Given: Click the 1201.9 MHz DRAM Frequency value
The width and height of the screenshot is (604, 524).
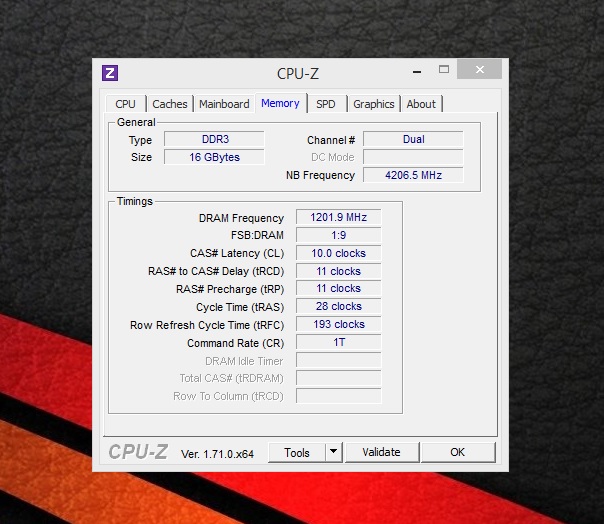Looking at the screenshot, I should tap(339, 217).
